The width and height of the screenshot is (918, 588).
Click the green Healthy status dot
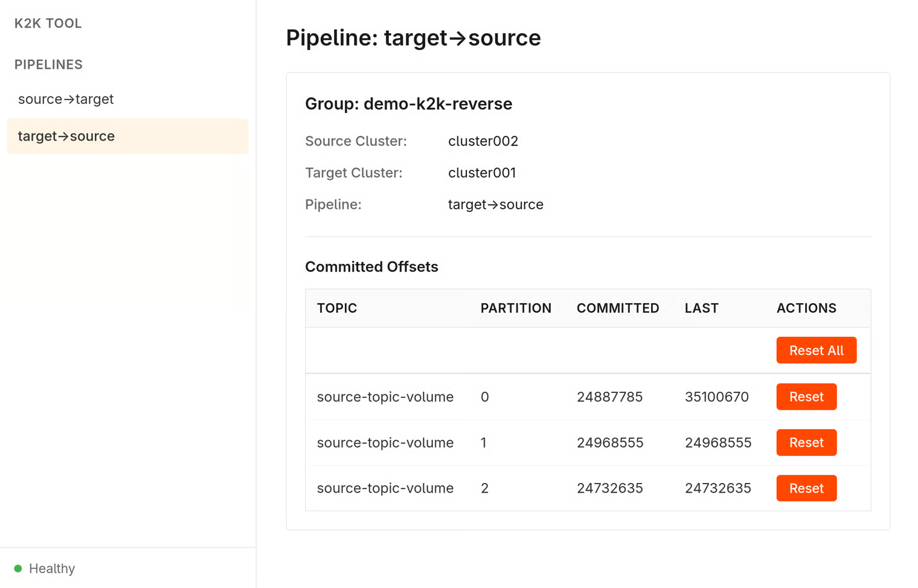[18, 569]
